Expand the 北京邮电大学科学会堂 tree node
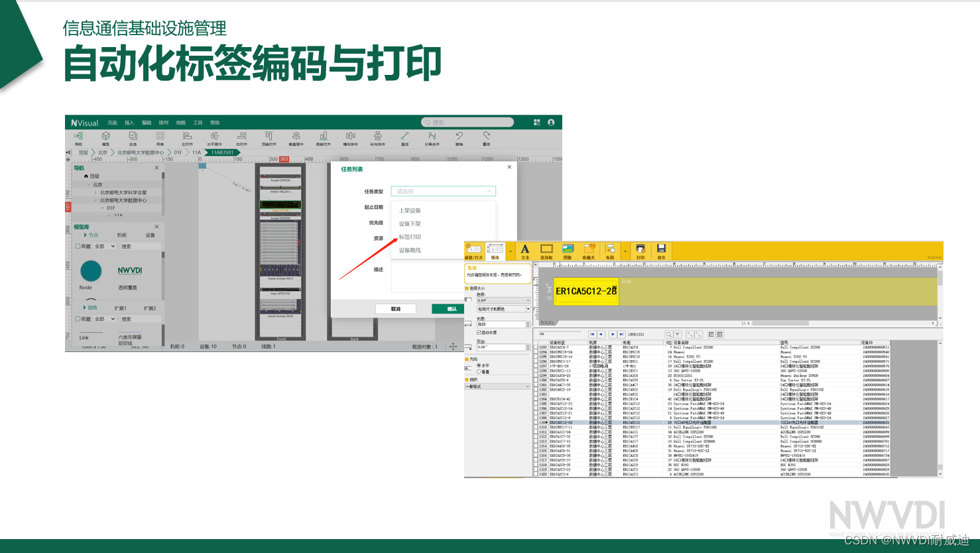This screenshot has height=553, width=980. click(95, 192)
